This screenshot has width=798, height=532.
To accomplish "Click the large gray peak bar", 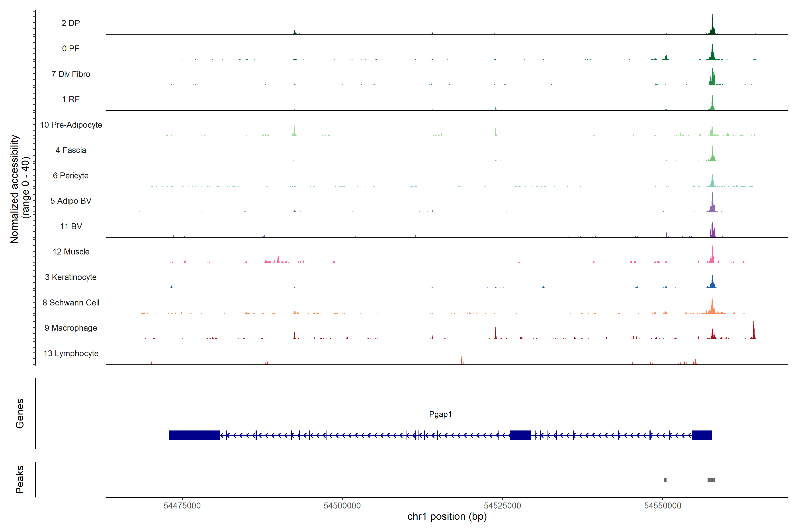I will coord(711,480).
